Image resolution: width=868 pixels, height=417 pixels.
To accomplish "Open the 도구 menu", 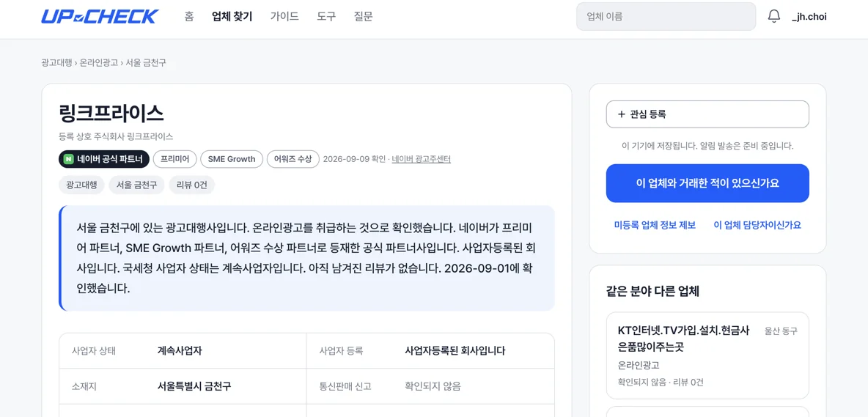I will click(x=326, y=17).
